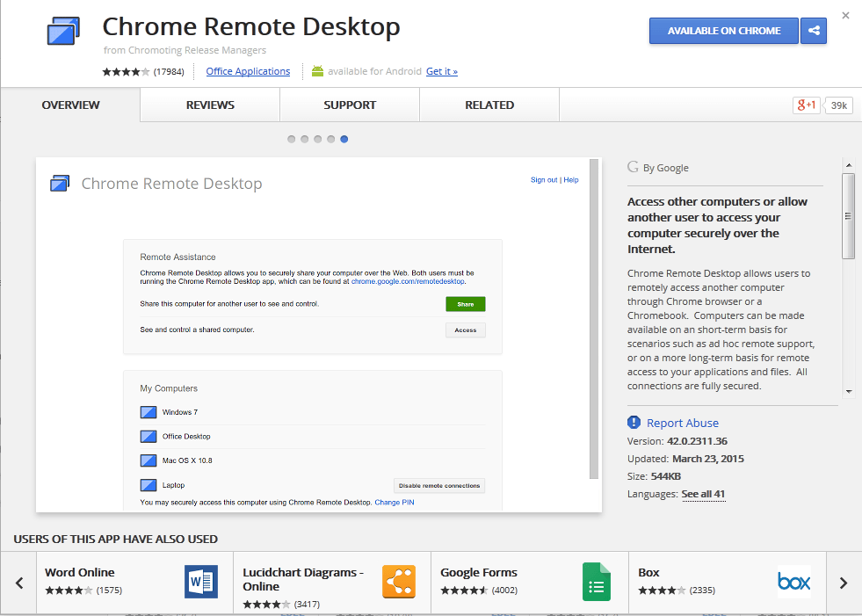Open the Support tab
The height and width of the screenshot is (616, 862).
pos(349,105)
